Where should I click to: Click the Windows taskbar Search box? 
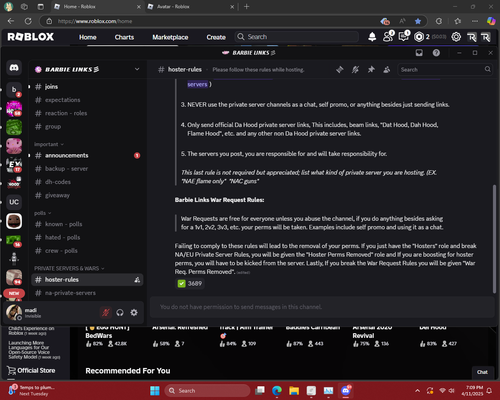207,391
